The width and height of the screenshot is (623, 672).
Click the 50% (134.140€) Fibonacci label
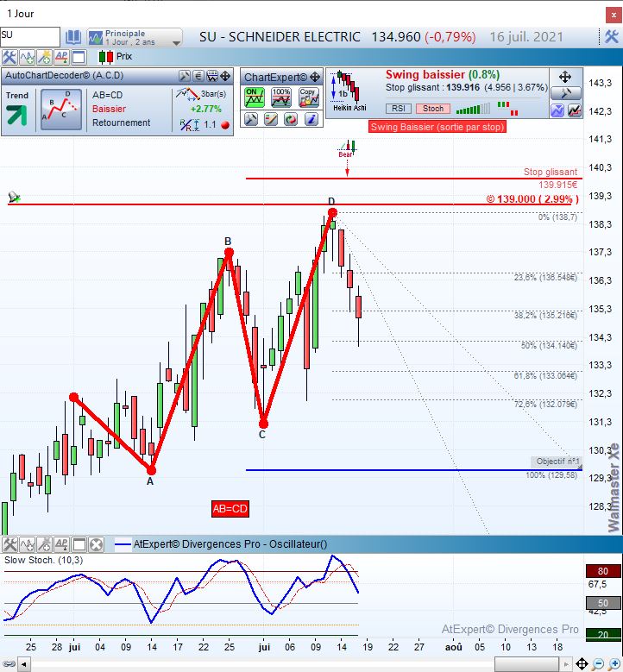549,345
